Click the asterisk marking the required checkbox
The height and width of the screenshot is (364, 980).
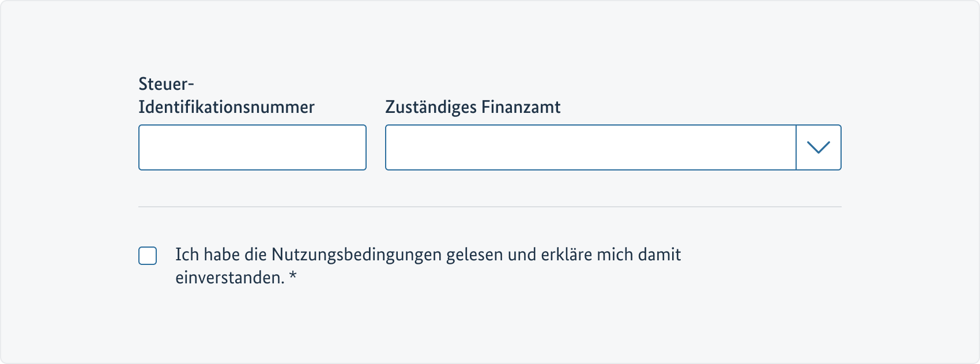pos(295,276)
